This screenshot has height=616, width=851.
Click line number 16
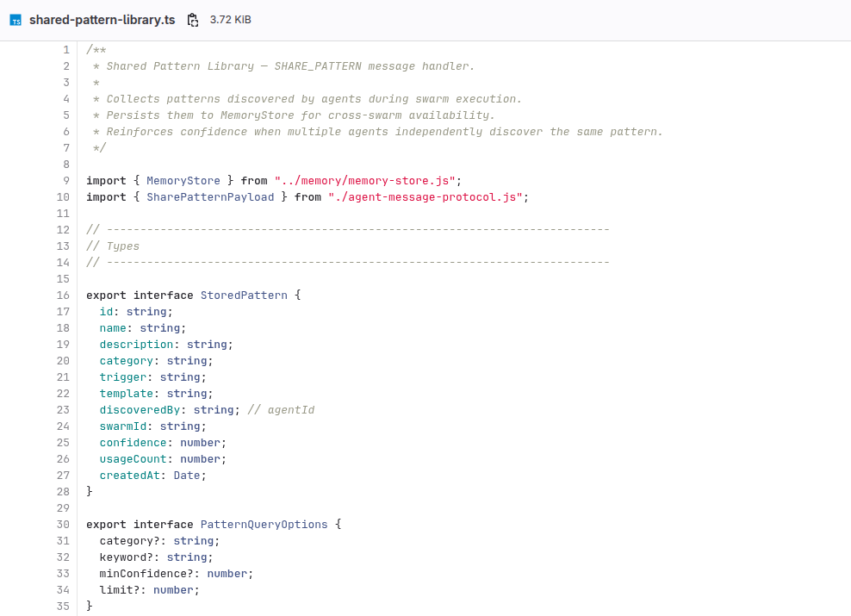pyautogui.click(x=63, y=296)
